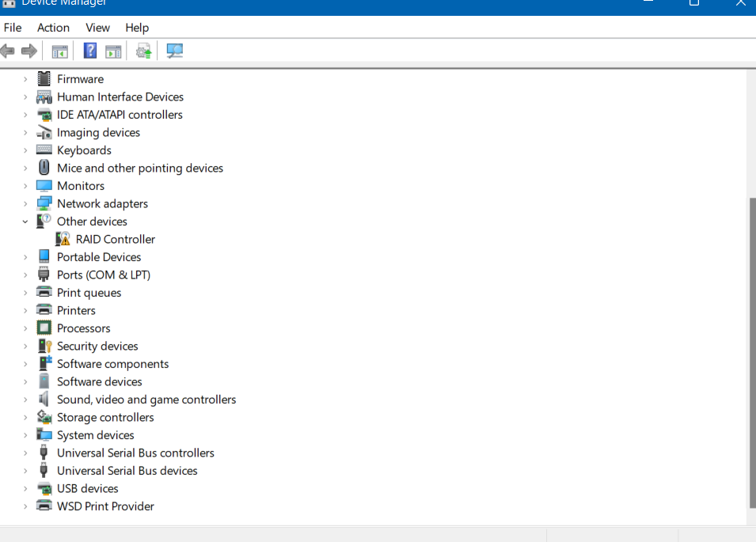Show the action pane via its toolbar icon

pos(113,50)
